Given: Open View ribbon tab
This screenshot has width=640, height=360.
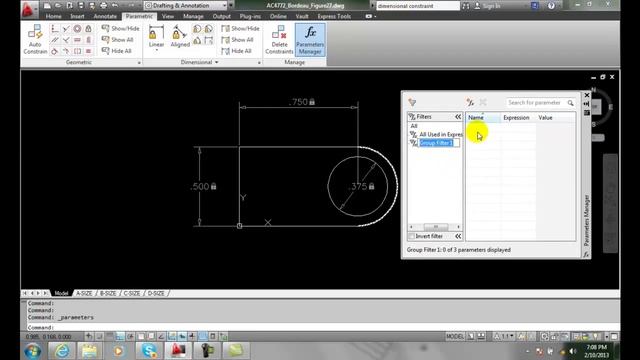Looking at the screenshot, I should pyautogui.click(x=168, y=16).
